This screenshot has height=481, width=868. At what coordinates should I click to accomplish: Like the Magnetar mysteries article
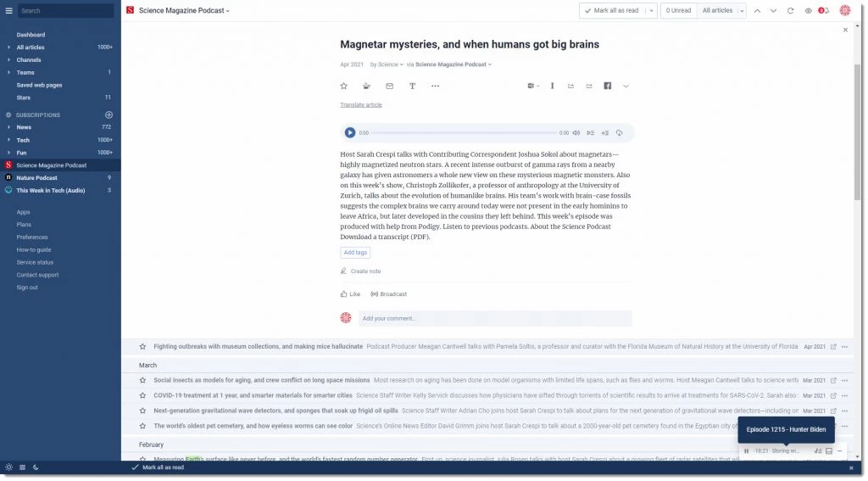[350, 295]
